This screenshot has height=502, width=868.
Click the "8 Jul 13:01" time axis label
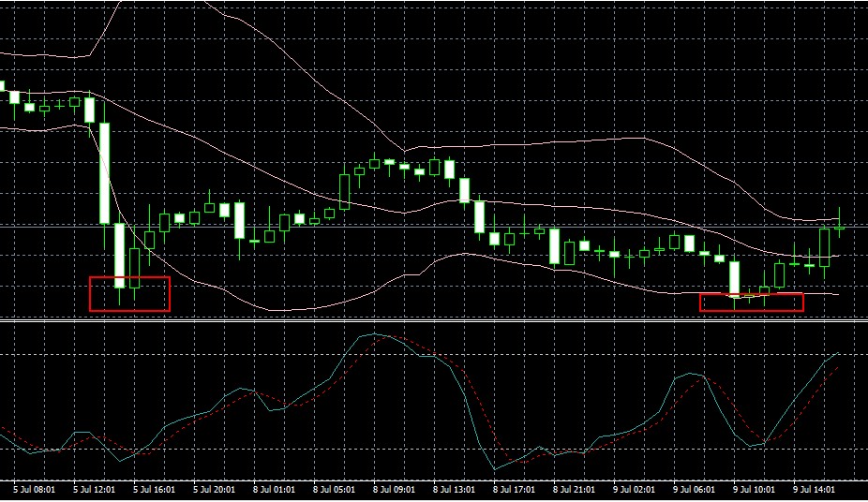pyautogui.click(x=454, y=489)
